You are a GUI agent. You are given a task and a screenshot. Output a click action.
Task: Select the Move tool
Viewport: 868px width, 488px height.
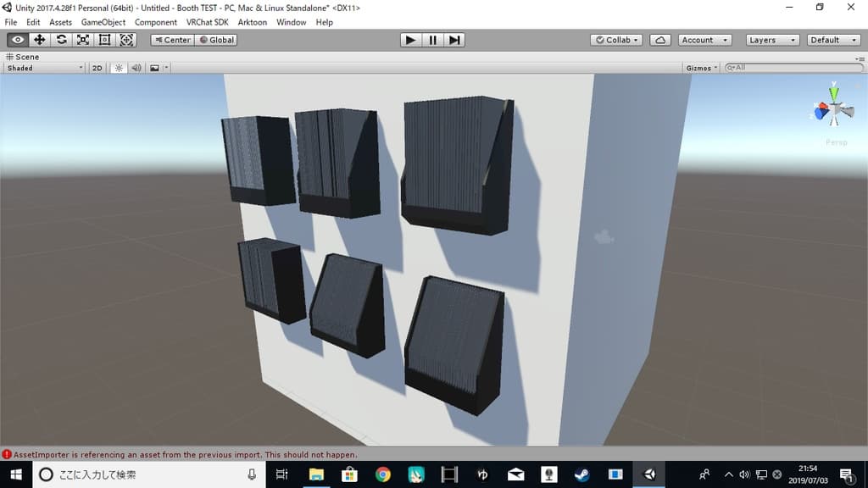[39, 40]
